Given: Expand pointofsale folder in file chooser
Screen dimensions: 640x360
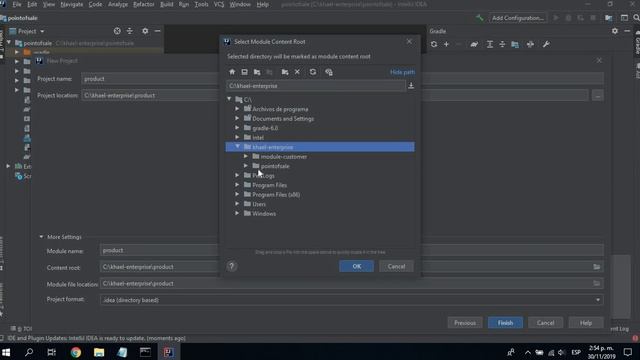Looking at the screenshot, I should click(x=246, y=166).
